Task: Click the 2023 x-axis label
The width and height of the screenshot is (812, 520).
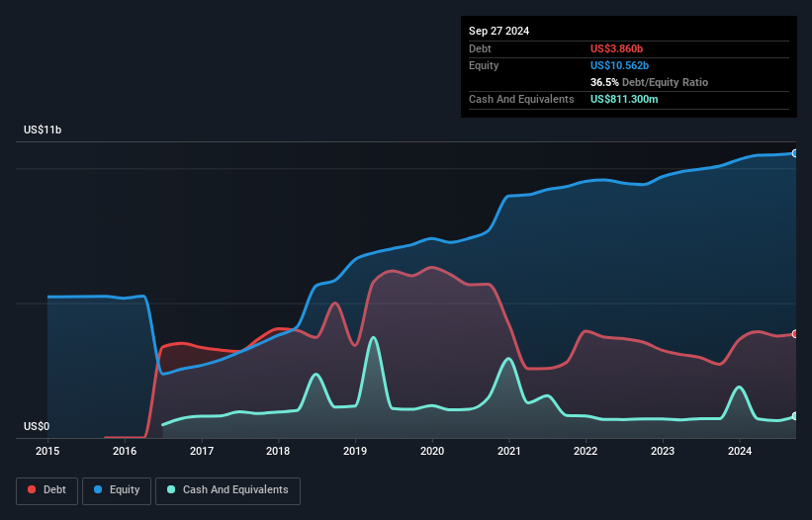Action: point(663,451)
